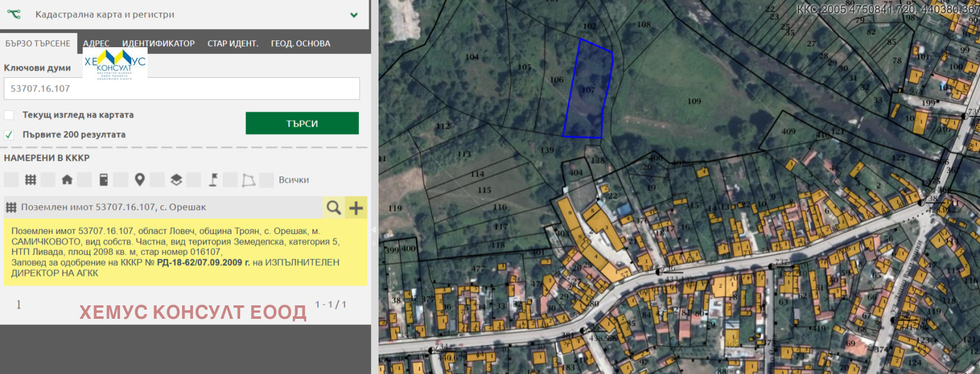The width and height of the screenshot is (980, 374).
Task: Click the map pin address filter icon
Action: point(140,180)
